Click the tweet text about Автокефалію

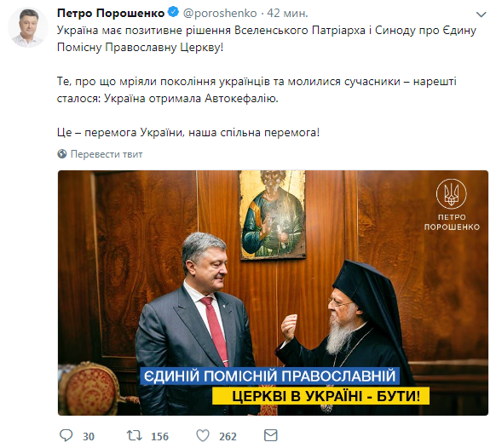click(x=257, y=89)
